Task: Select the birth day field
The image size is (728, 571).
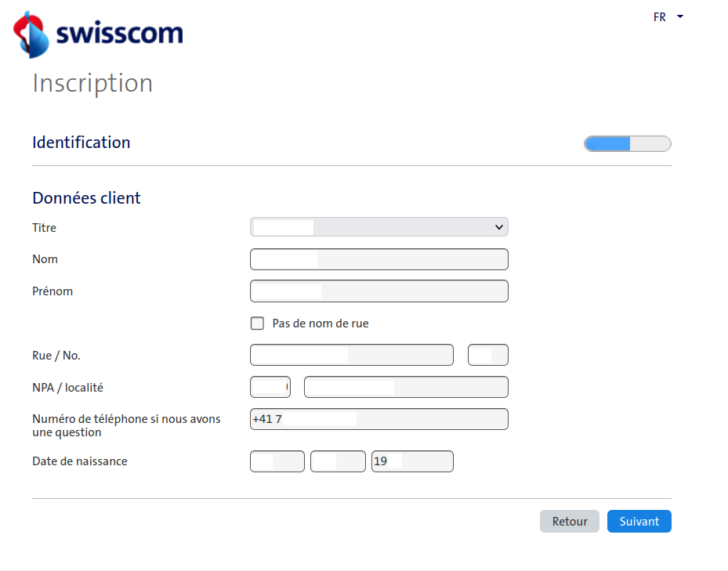Action: (277, 461)
